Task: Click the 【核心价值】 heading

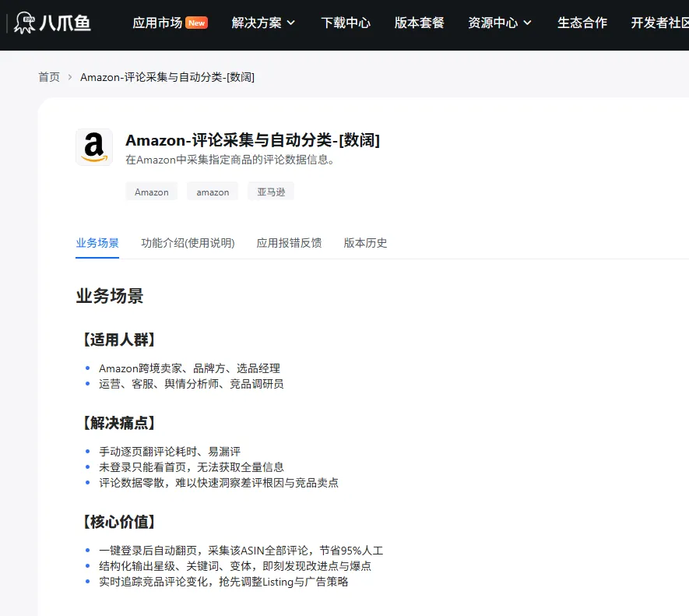Action: click(x=119, y=522)
